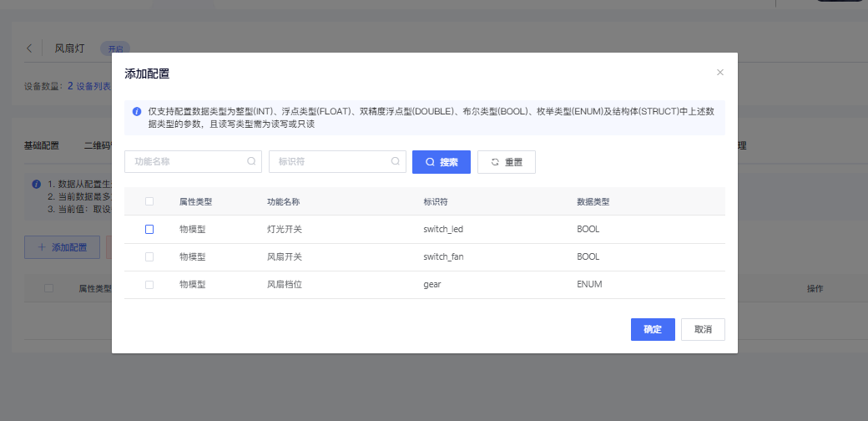Viewport: 868px width, 421px height.
Task: Check the 灯光开关 row checkbox
Action: click(x=149, y=229)
